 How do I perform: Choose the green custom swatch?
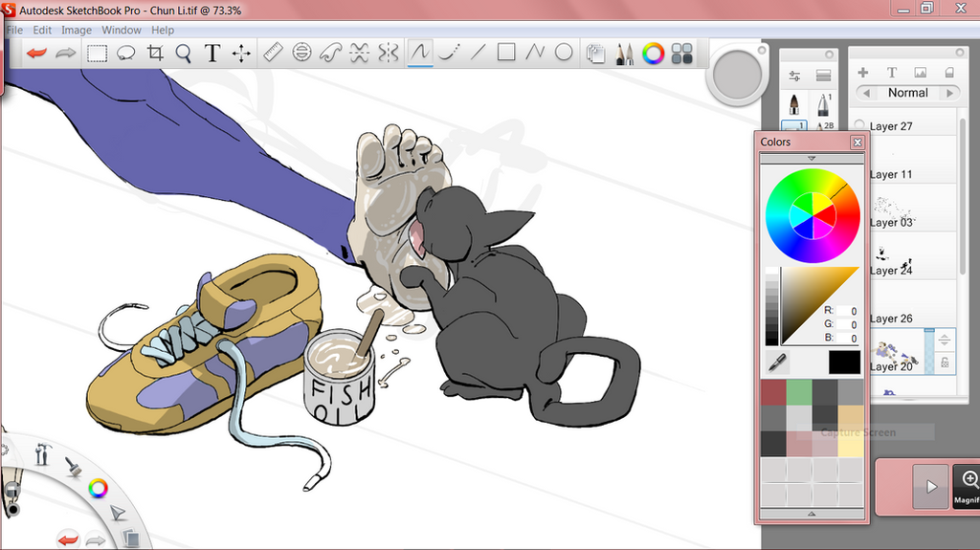(799, 392)
